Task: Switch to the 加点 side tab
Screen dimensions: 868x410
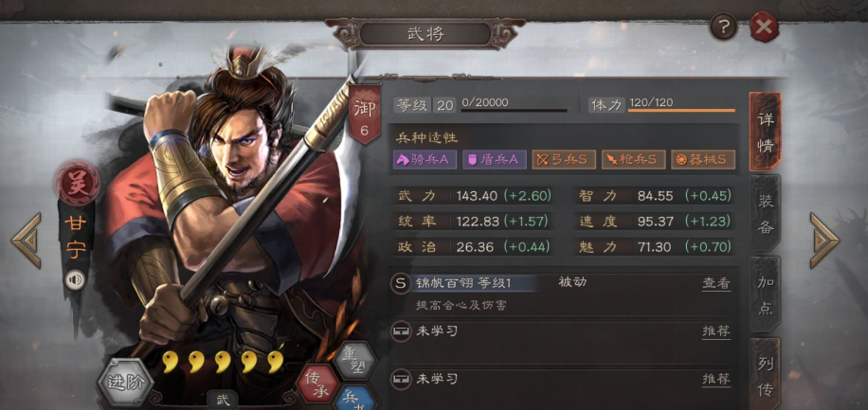Action: click(765, 294)
